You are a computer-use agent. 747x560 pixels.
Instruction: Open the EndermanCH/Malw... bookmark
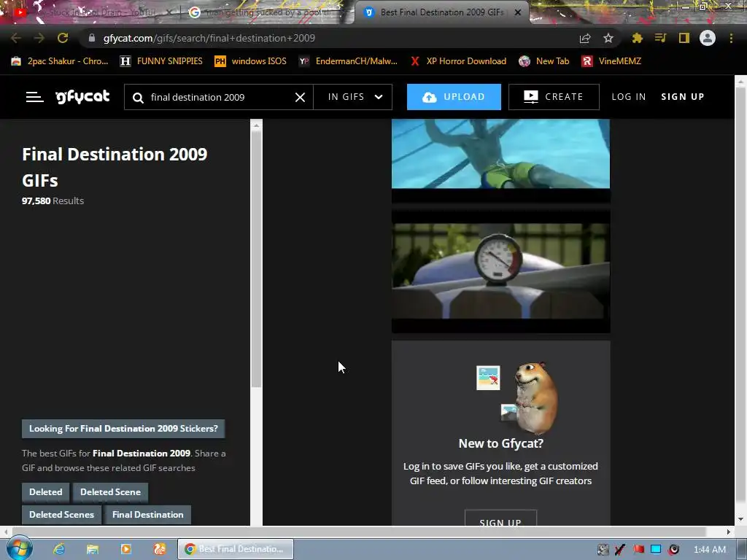tap(348, 61)
